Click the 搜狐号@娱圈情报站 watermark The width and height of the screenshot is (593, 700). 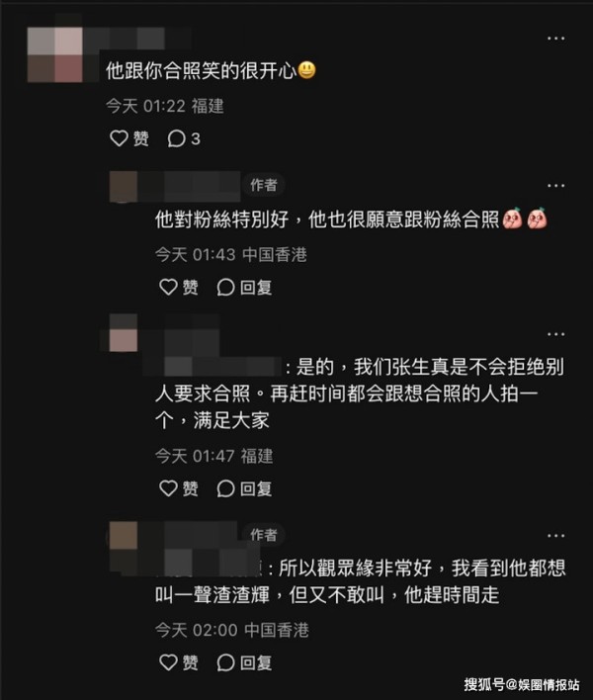tap(522, 684)
